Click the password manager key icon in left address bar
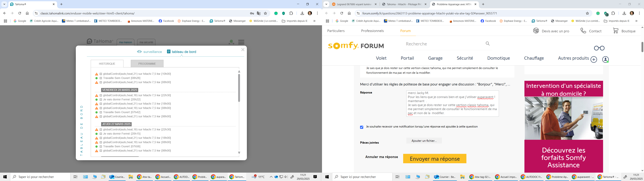 (x=252, y=14)
